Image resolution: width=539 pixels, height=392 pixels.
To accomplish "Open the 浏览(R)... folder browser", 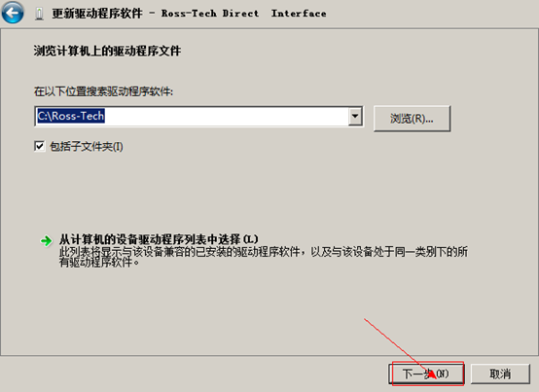I will (x=412, y=119).
